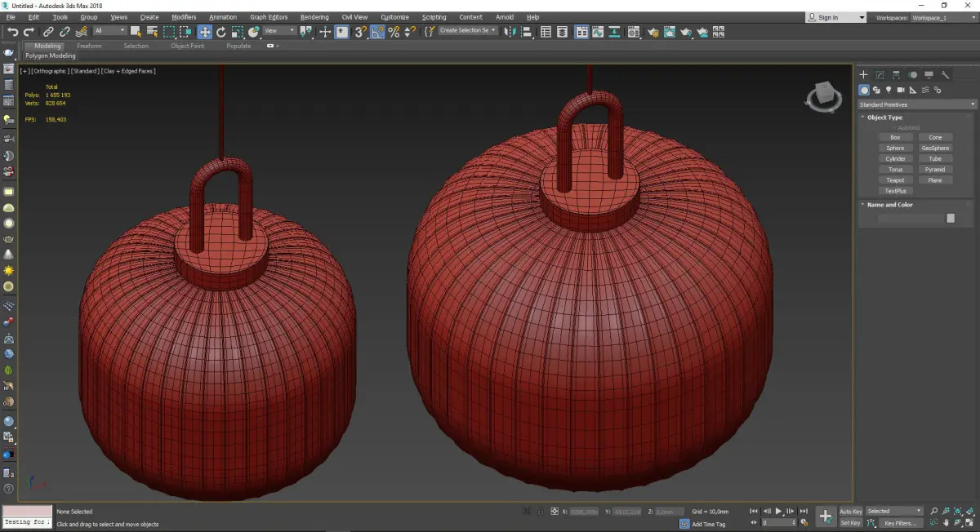Toggle the 3D Snaps button

click(360, 32)
